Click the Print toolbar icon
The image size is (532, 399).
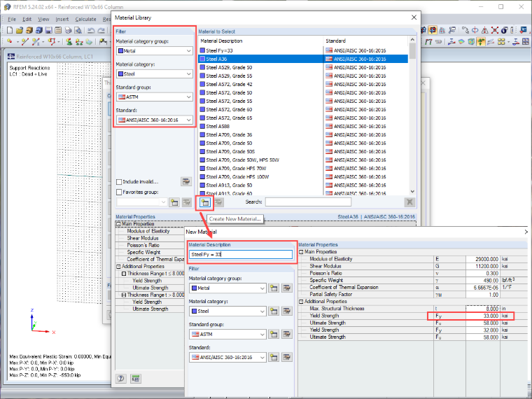click(68, 31)
